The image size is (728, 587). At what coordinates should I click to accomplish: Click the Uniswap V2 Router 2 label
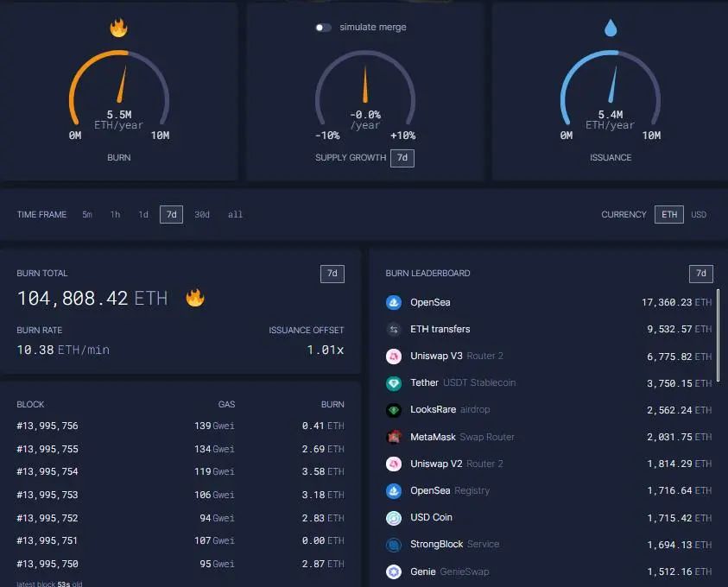pos(457,464)
